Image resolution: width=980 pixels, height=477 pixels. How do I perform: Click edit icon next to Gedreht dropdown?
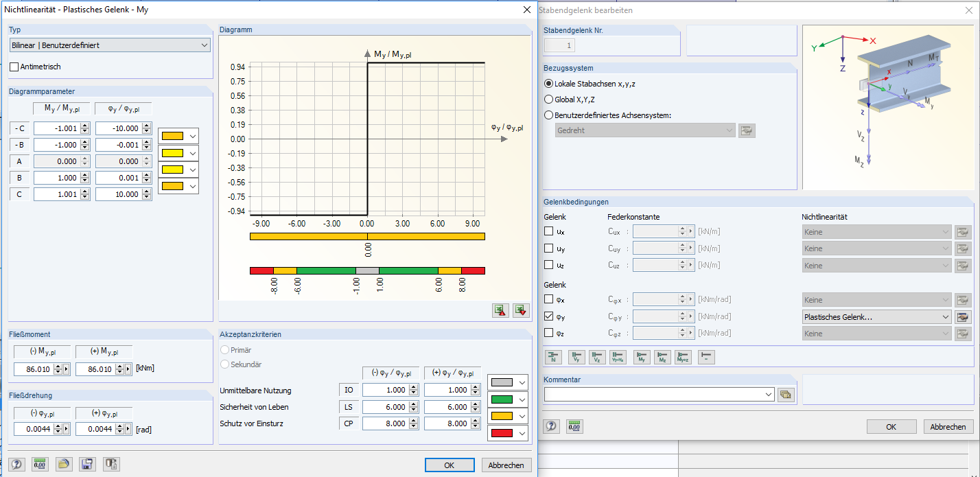(x=747, y=130)
